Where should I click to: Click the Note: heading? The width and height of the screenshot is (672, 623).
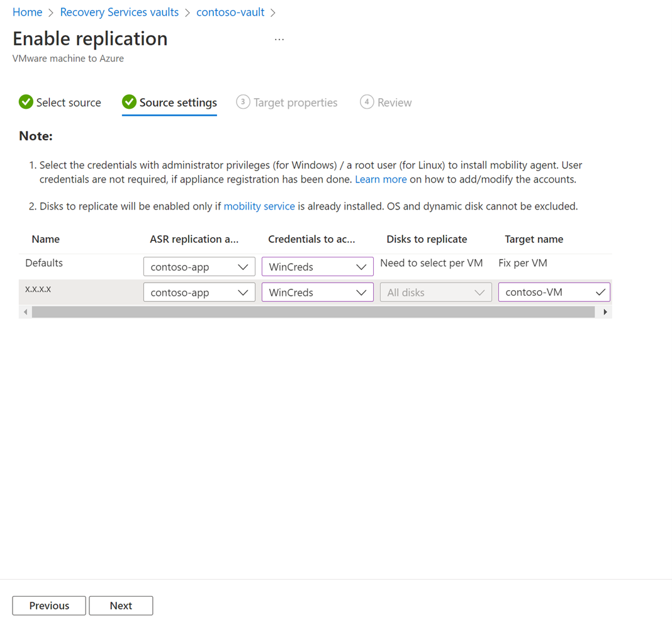[x=36, y=136]
